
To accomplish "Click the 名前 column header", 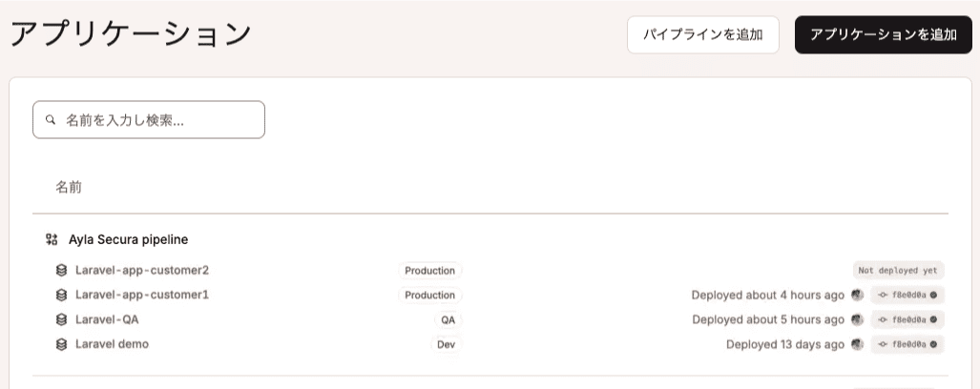I will (x=68, y=187).
